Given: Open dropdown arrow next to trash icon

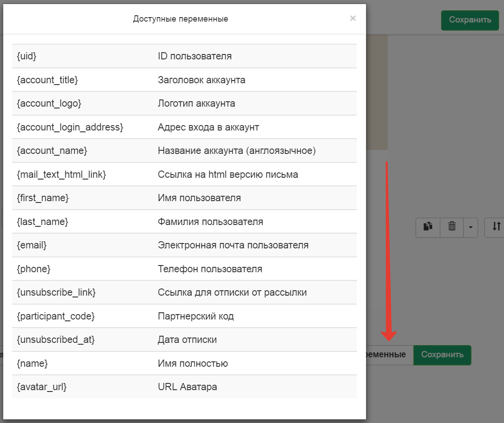Looking at the screenshot, I should pyautogui.click(x=471, y=227).
